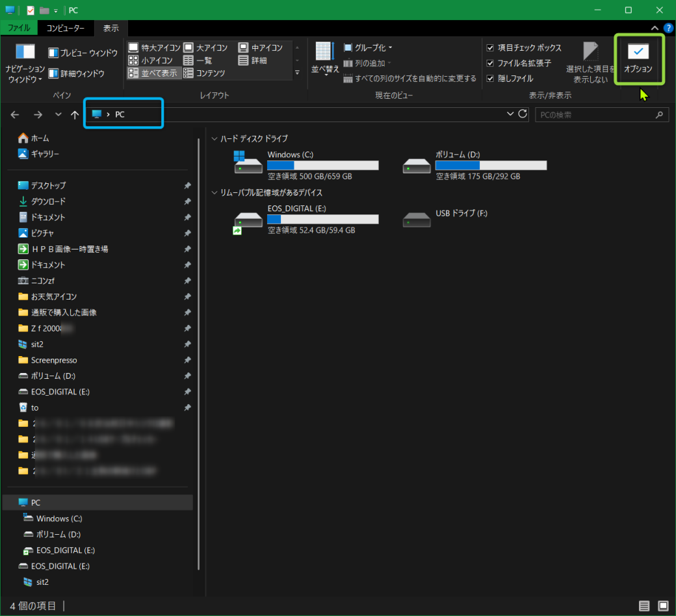The image size is (676, 616).
Task: Open the USB ドライブ (F:) drive
Action: 417,219
